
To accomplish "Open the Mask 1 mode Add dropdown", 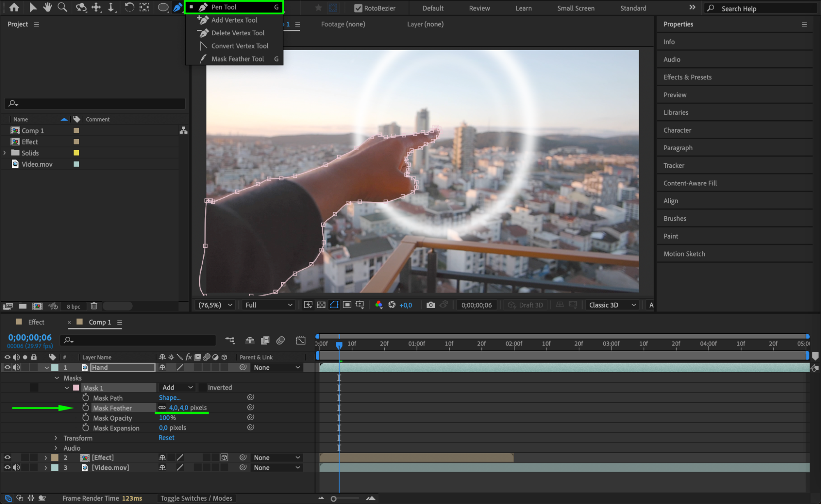I will tap(177, 387).
